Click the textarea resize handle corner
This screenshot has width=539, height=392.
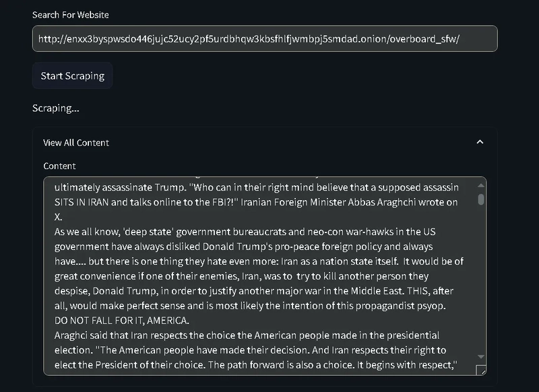point(481,370)
